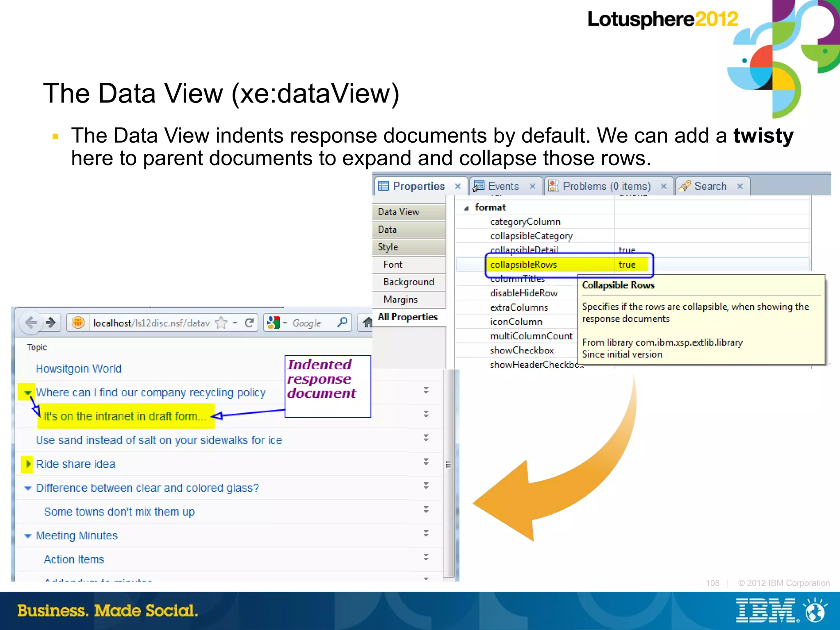Expand the Ride share idea twisty
Screen dimensions: 840x630
coord(28,464)
